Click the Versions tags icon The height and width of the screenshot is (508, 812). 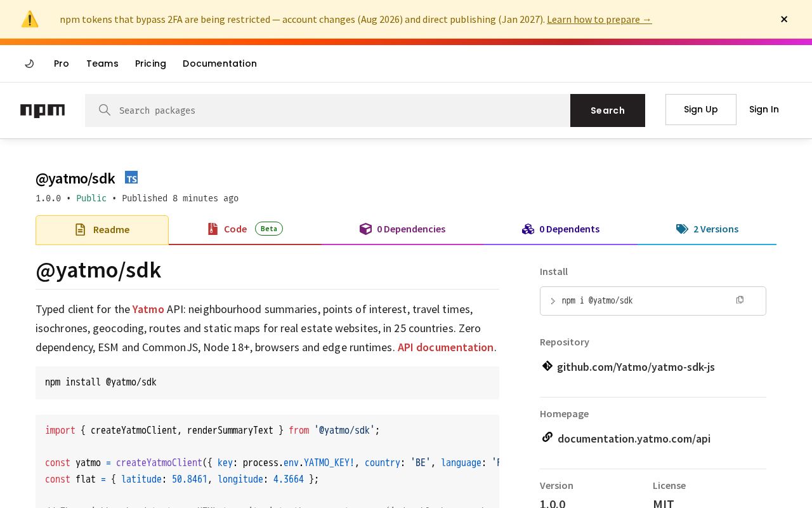click(x=682, y=229)
